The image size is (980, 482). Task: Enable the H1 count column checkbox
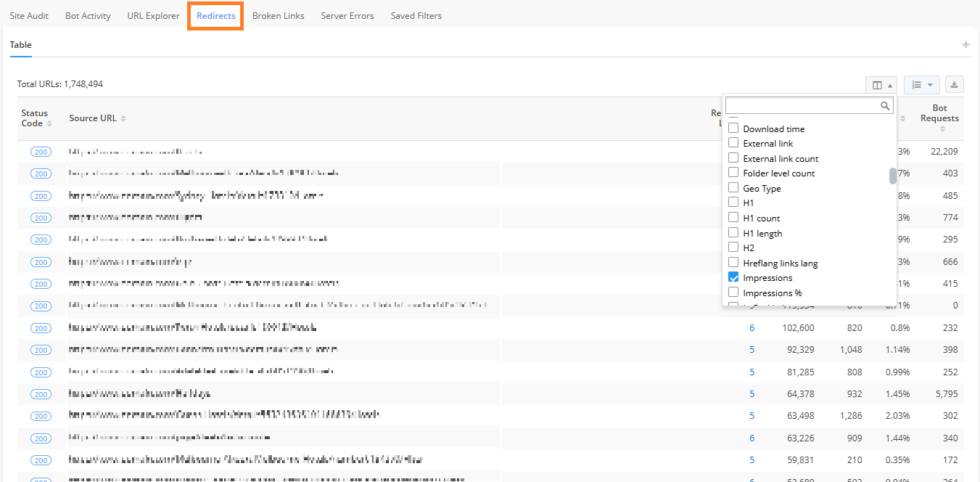click(x=733, y=218)
